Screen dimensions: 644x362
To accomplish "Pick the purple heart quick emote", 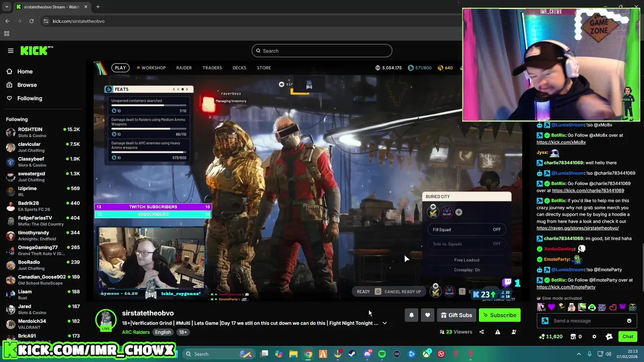I will pyautogui.click(x=551, y=307).
